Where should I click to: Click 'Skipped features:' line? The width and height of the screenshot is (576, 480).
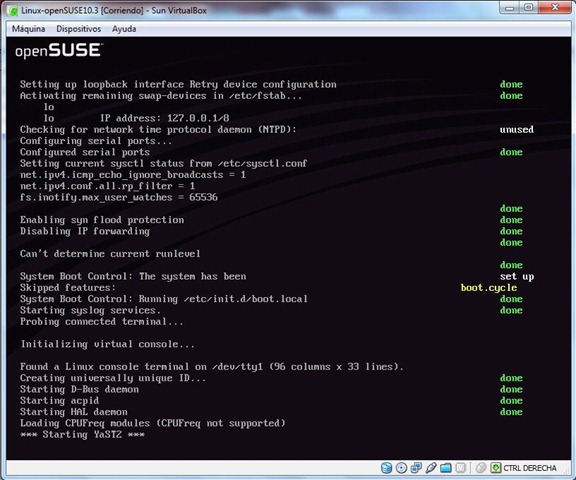pos(68,288)
